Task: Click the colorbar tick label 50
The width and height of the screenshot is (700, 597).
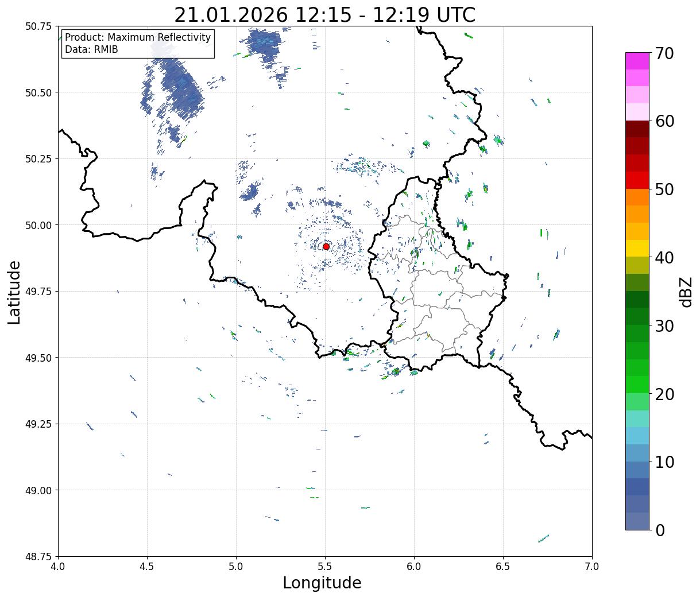Action: [664, 189]
